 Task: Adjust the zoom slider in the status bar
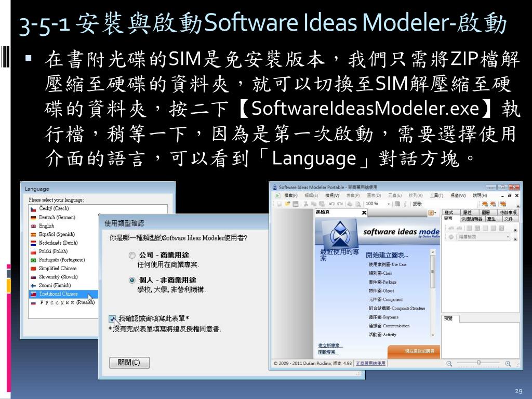point(478,363)
